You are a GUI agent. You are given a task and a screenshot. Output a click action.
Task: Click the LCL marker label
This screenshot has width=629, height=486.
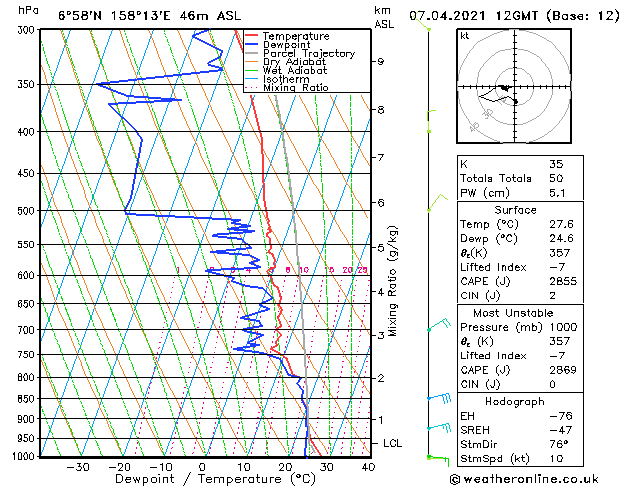tap(392, 443)
